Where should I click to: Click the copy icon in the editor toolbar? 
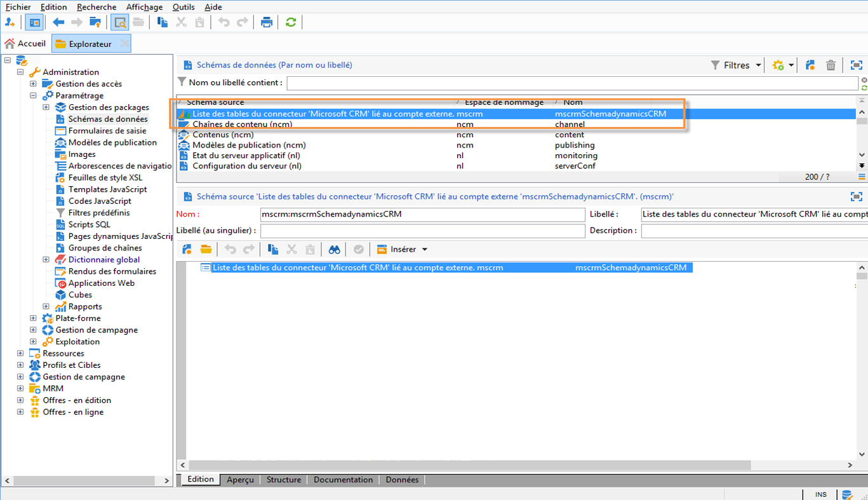tap(273, 249)
